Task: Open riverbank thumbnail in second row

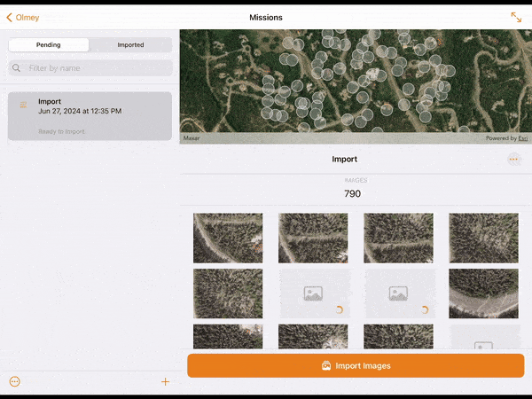Action: [x=484, y=293]
